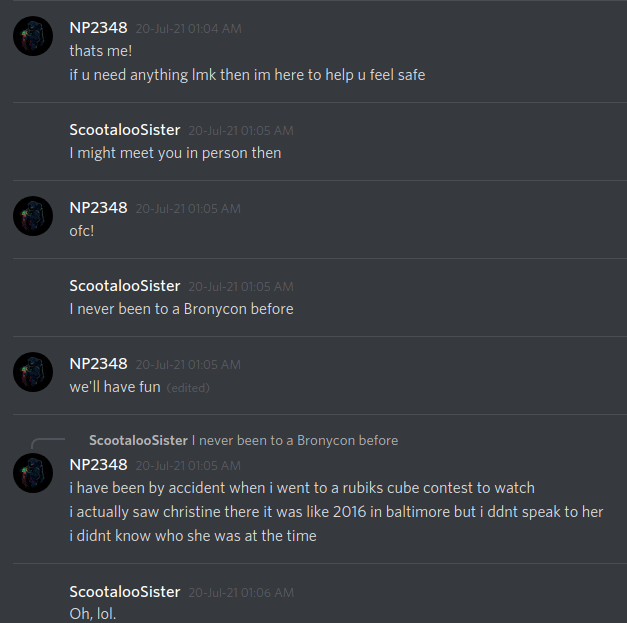Screen dimensions: 627x623
Task: Click NP2348's avatar next to "ofc!"
Action: 33,216
